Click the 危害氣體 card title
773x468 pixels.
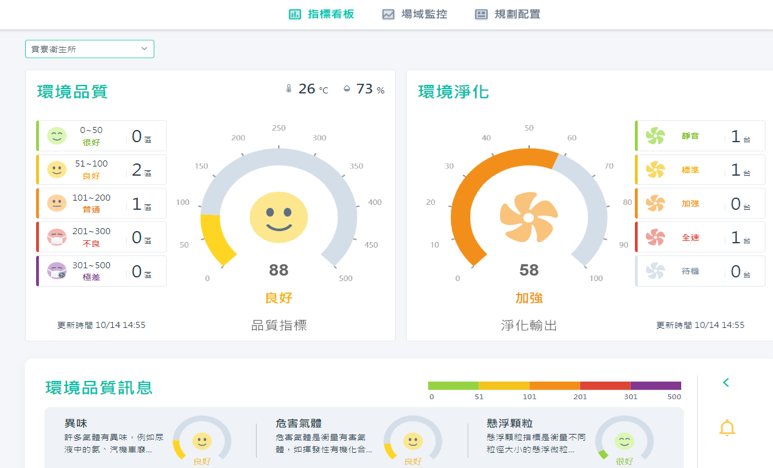tap(298, 423)
